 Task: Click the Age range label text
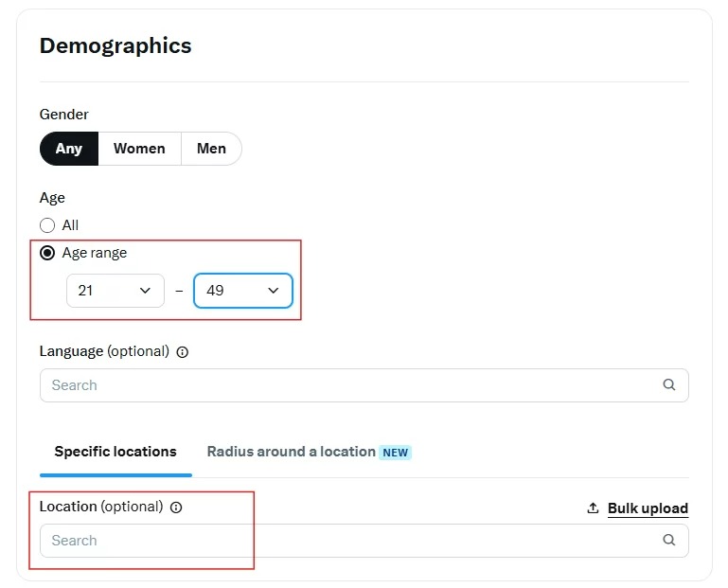click(94, 253)
